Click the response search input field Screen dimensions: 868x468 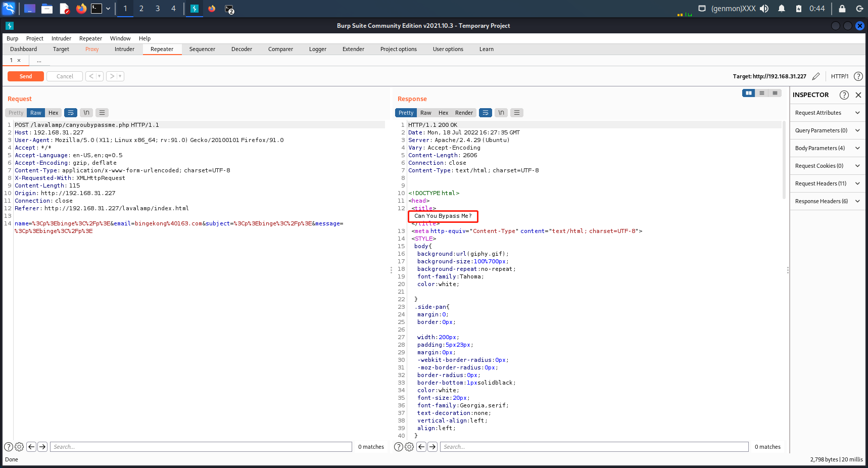594,447
